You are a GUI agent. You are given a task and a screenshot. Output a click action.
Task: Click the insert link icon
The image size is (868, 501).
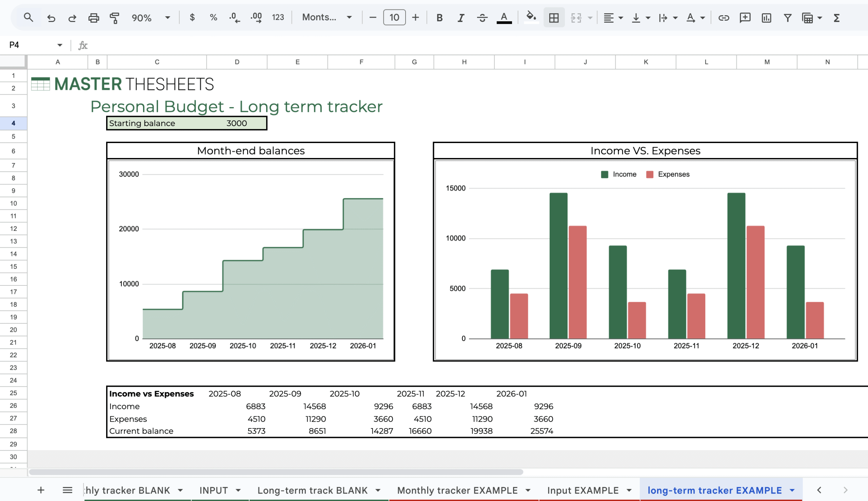[x=724, y=18]
